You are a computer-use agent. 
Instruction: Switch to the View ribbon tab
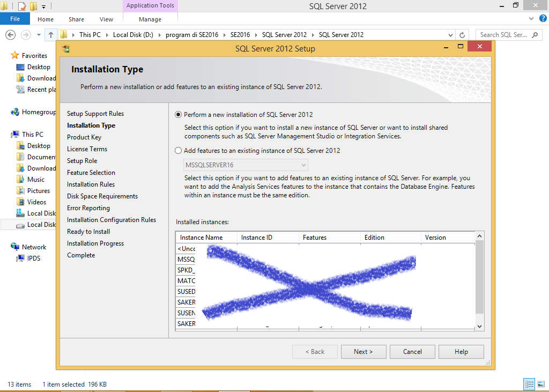106,19
